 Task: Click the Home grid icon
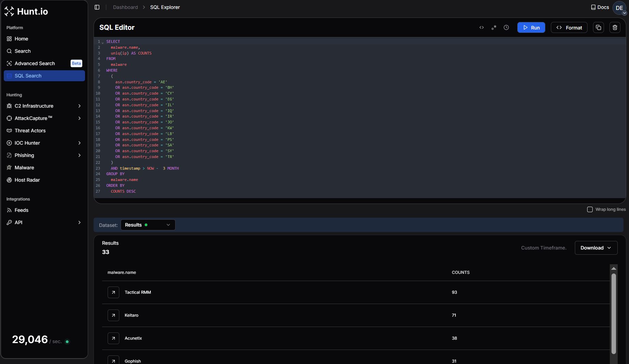9,39
